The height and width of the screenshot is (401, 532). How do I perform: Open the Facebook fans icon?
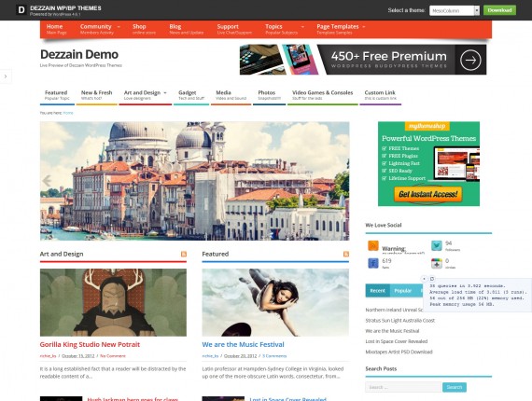click(x=373, y=263)
